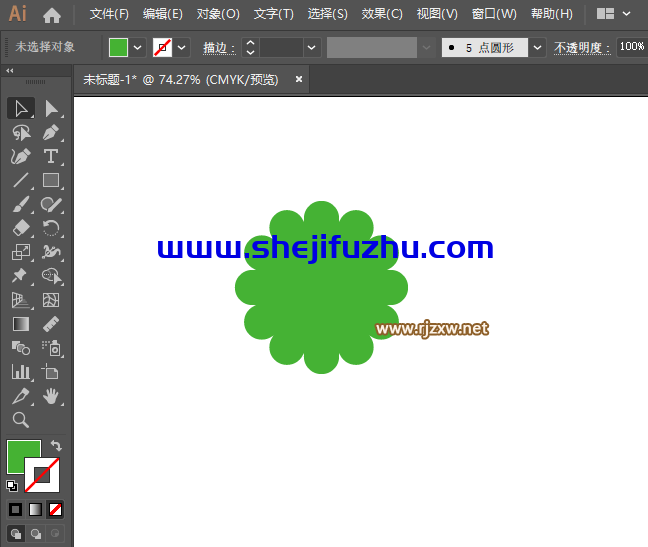Enable Draw Normal mode
Screen dimensions: 648x547
(16, 533)
